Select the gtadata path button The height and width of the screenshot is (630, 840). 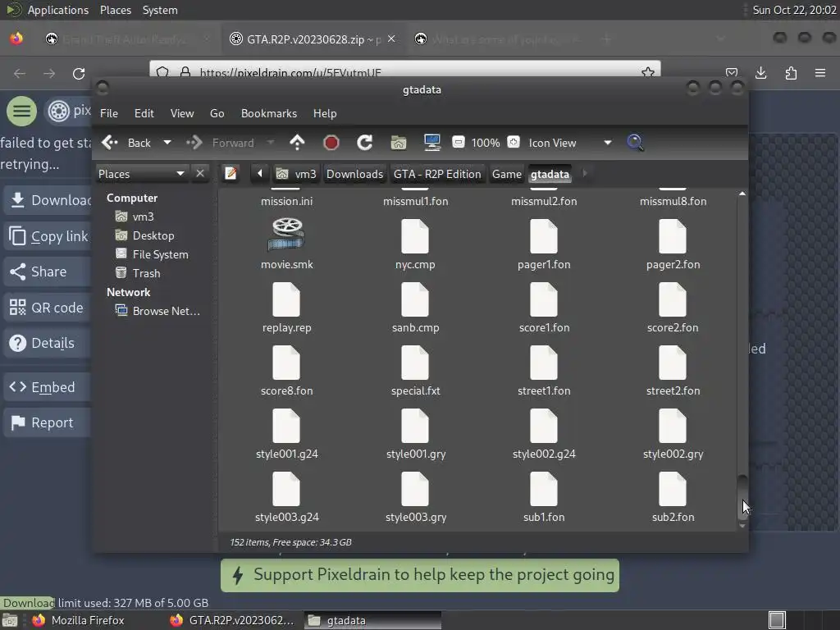(x=550, y=174)
